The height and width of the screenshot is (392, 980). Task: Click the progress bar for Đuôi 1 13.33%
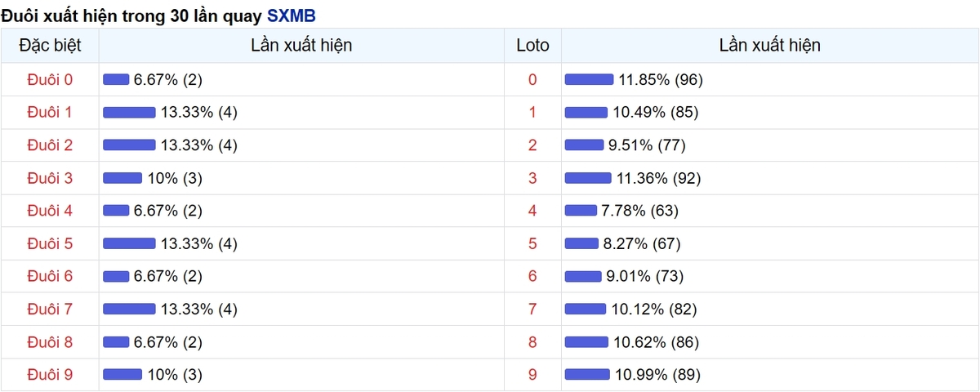[x=129, y=112]
